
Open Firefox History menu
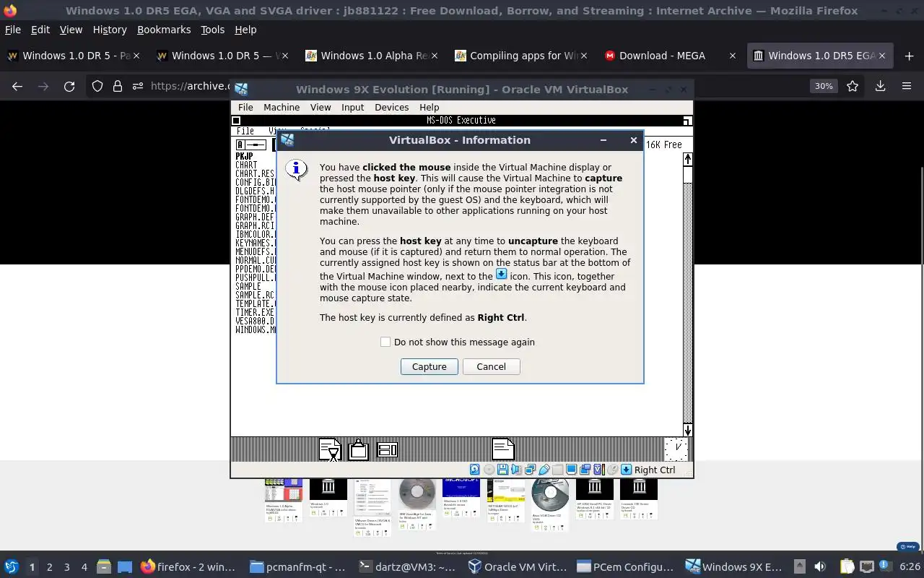(110, 30)
